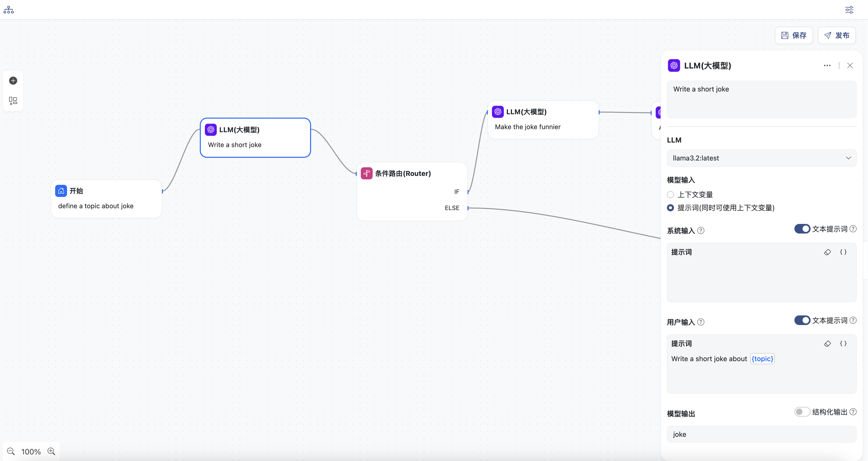
Task: Click the Save button
Action: (x=794, y=35)
